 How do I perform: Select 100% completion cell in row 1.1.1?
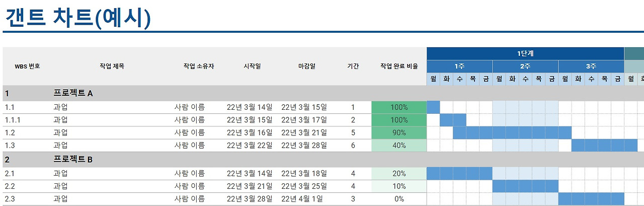(x=399, y=120)
